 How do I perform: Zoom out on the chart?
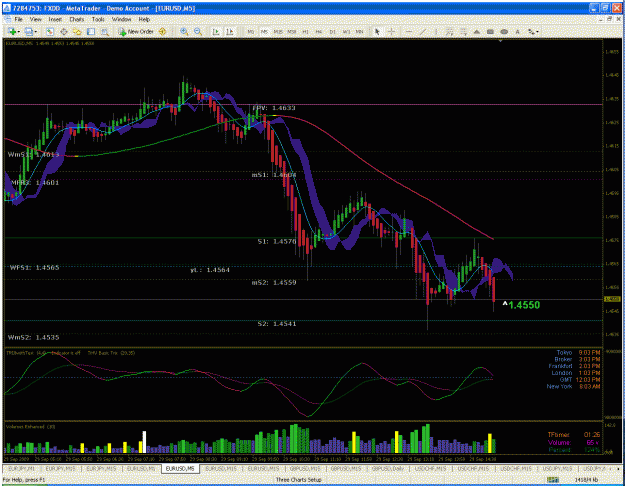(198, 31)
